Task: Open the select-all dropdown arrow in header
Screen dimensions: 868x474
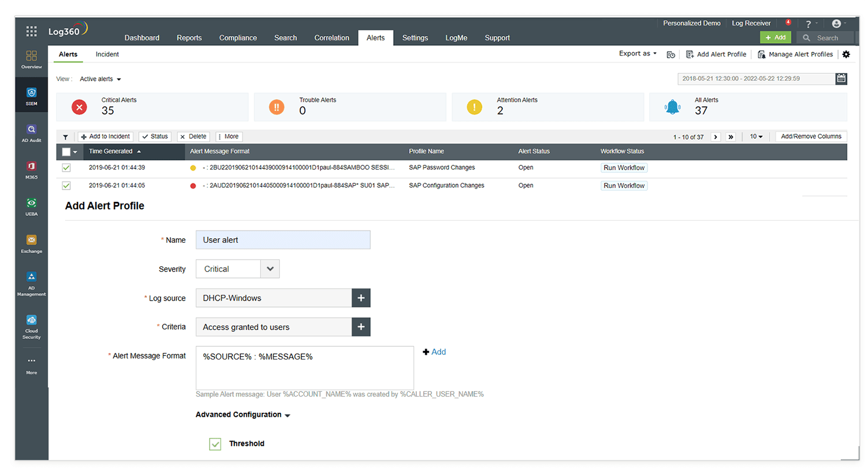Action: pos(75,152)
